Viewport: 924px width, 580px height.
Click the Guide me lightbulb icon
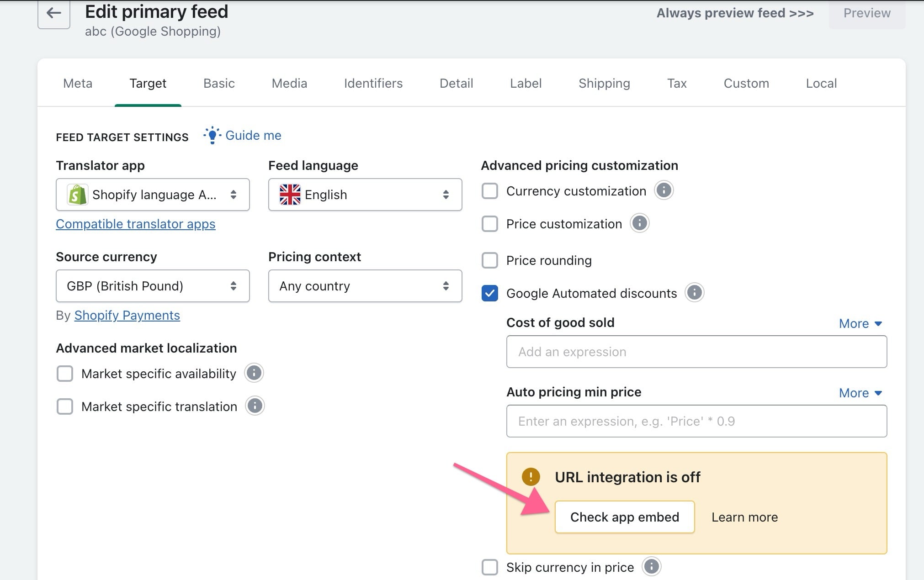pyautogui.click(x=212, y=135)
